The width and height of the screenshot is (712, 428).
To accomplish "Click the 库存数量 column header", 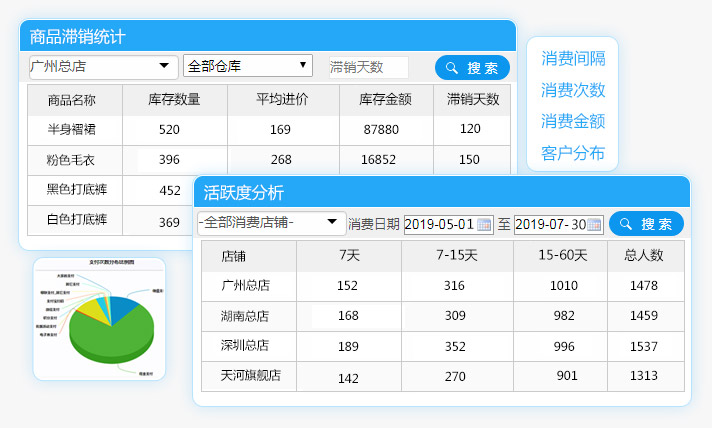I will pos(174,100).
